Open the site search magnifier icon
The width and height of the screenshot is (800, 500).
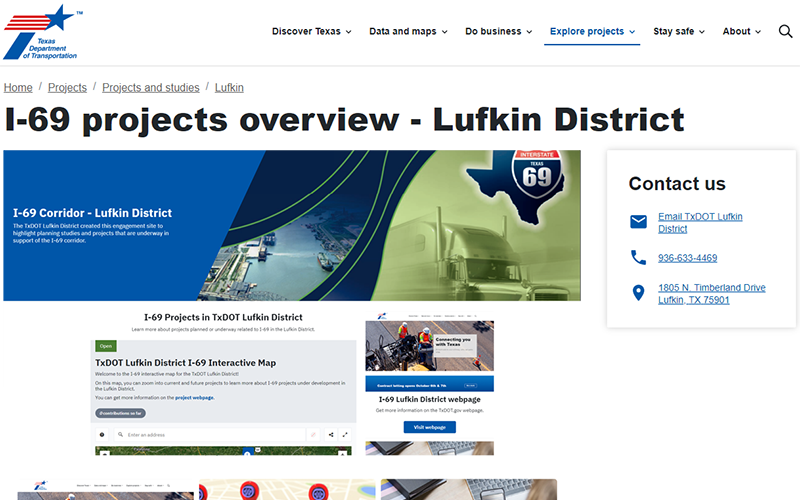click(x=785, y=32)
